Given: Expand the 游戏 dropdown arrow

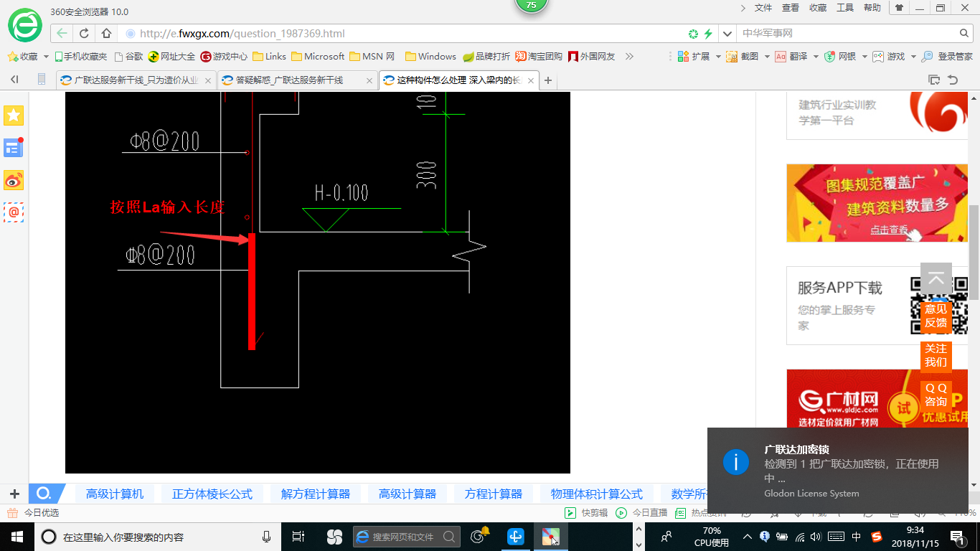Looking at the screenshot, I should 913,56.
